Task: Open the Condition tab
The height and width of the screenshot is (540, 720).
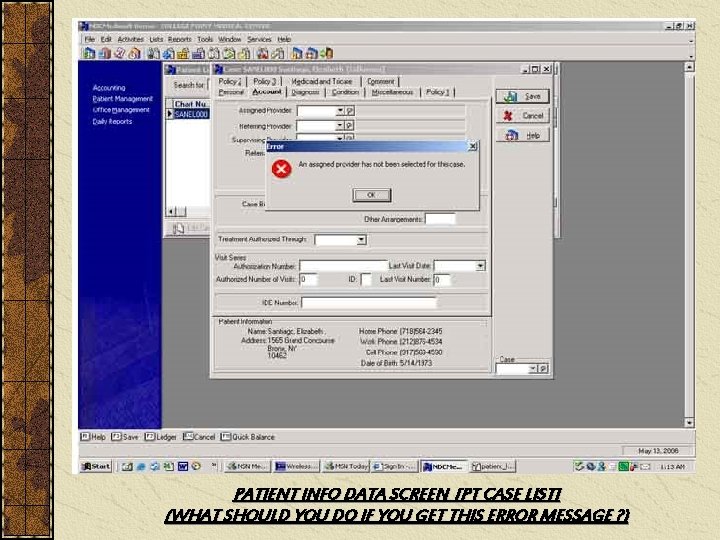Action: (x=345, y=92)
